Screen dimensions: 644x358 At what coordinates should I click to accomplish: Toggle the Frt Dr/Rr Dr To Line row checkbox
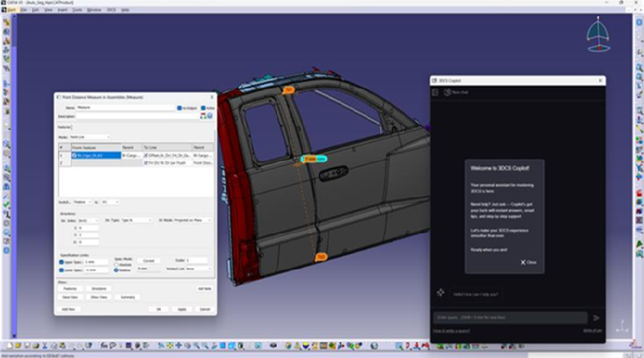[146, 163]
